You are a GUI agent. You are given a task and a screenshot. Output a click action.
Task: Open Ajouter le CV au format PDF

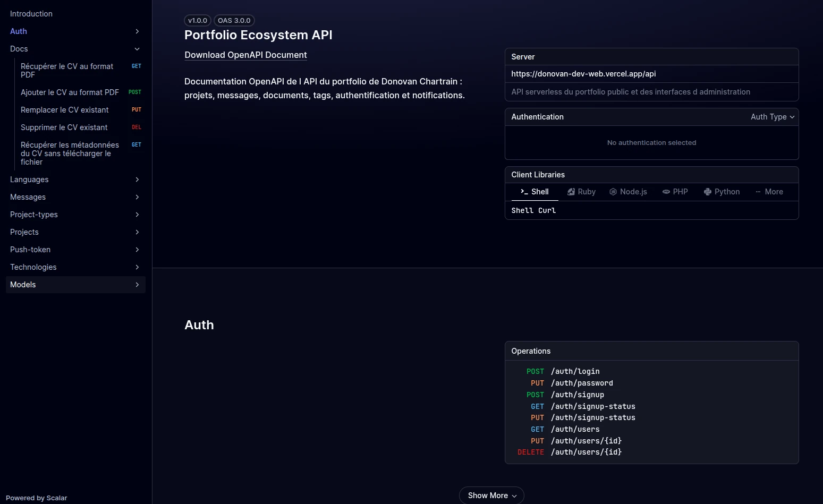[x=70, y=92]
